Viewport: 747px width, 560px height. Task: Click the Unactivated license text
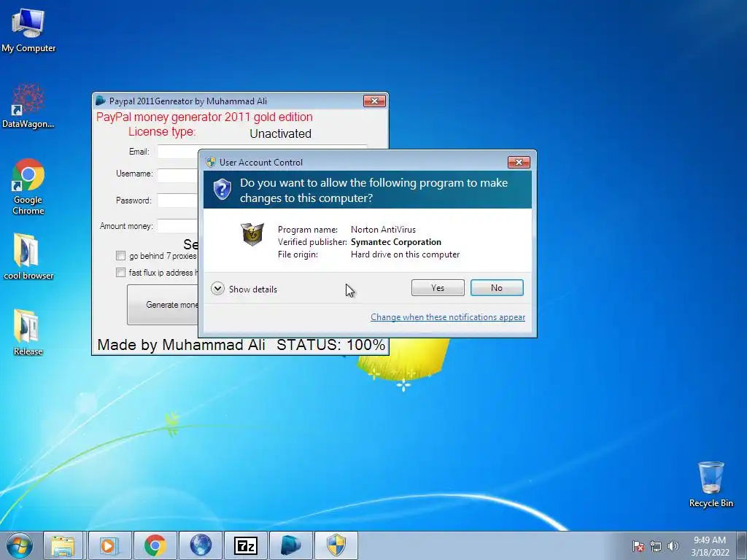281,134
